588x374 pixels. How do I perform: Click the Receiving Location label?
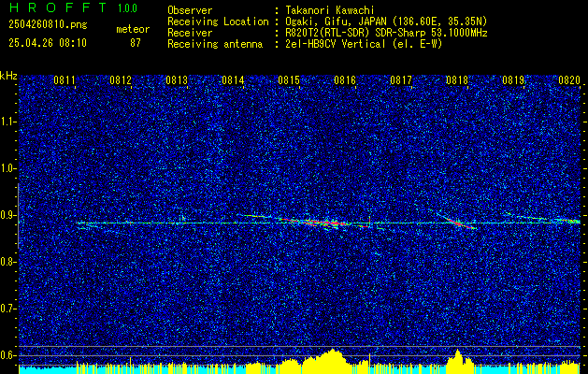click(218, 22)
